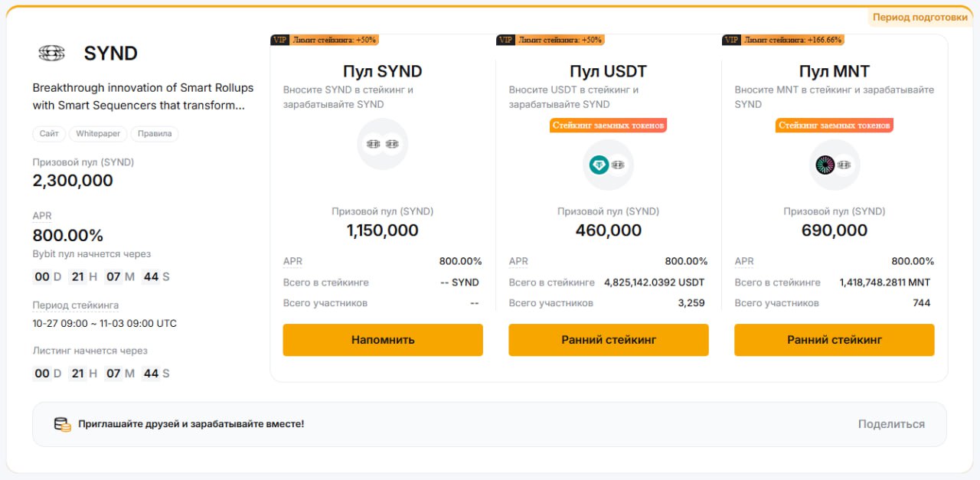
Task: Click the small SYND icon next to USDT coin
Action: [617, 164]
